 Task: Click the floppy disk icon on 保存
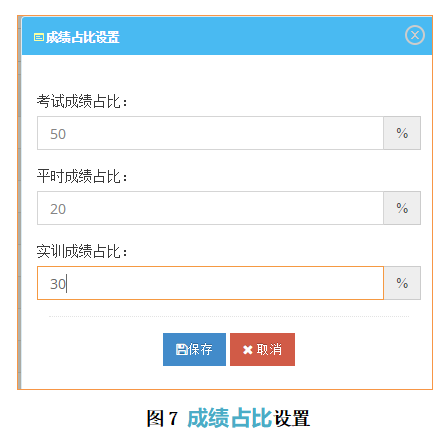(x=181, y=349)
